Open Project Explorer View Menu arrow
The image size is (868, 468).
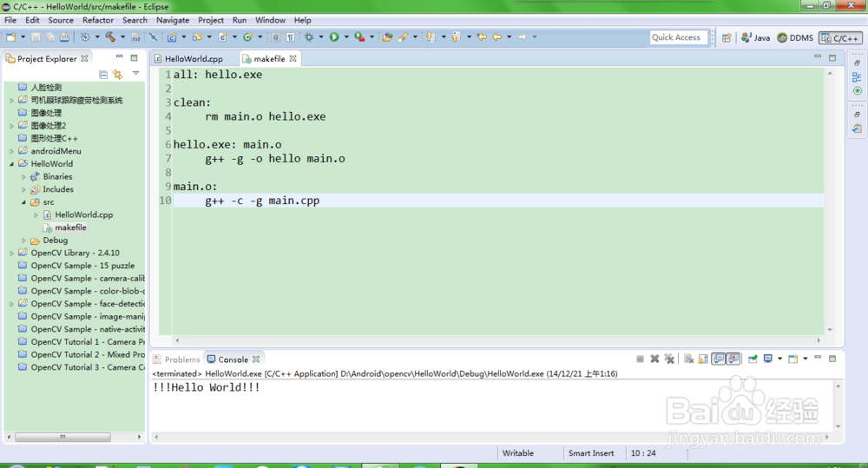click(x=135, y=73)
